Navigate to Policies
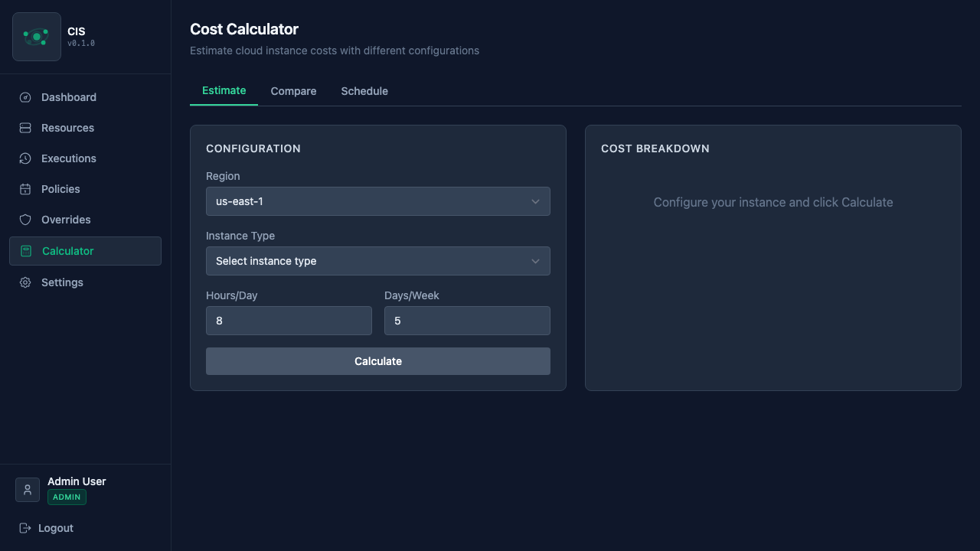This screenshot has height=551, width=980. tap(85, 189)
